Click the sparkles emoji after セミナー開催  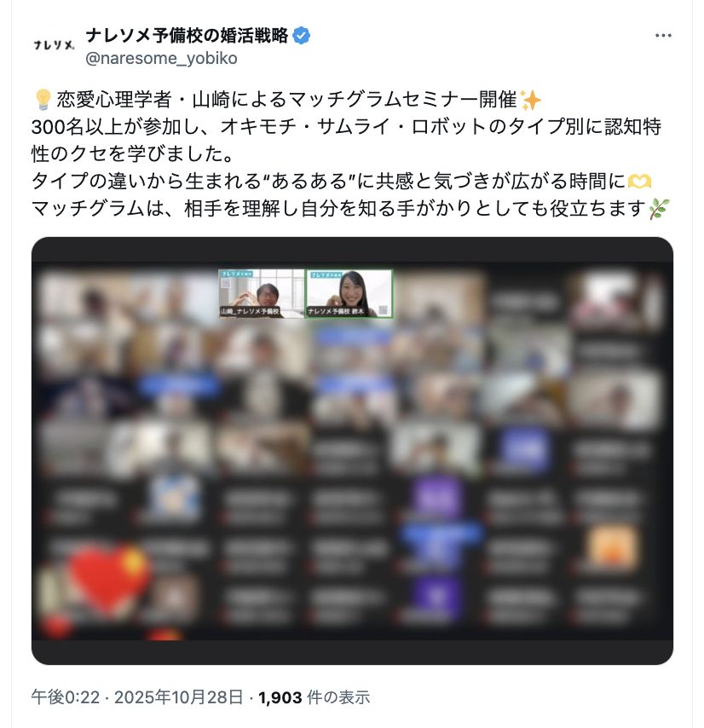point(530,100)
